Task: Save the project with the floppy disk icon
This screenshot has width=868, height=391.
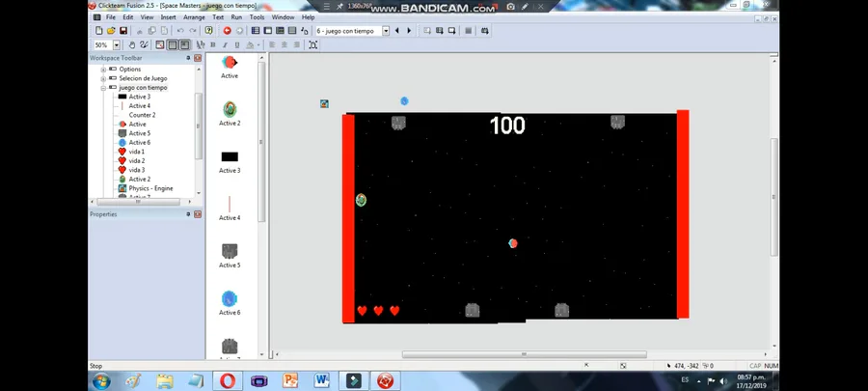Action: [x=122, y=31]
